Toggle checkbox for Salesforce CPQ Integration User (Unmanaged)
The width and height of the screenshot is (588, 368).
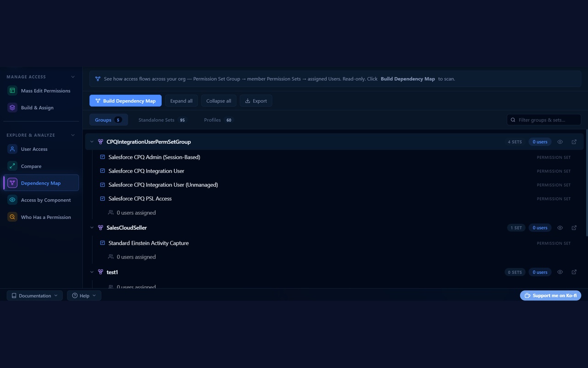(x=103, y=184)
